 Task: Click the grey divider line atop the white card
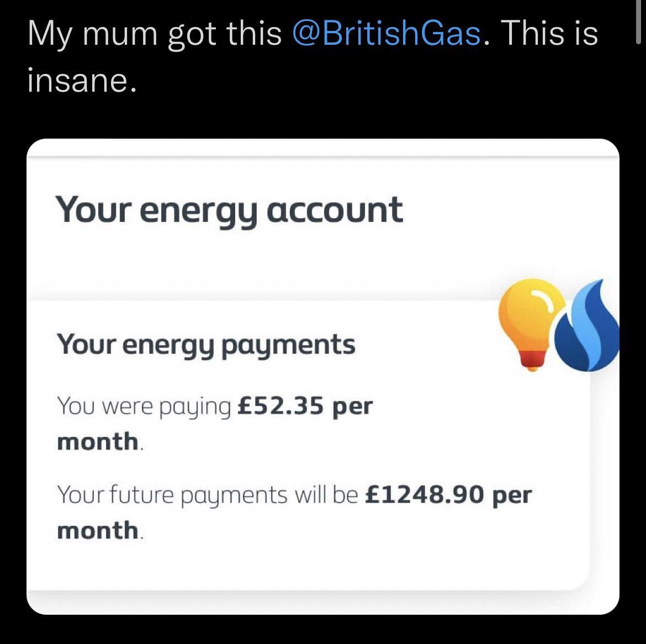point(322,158)
